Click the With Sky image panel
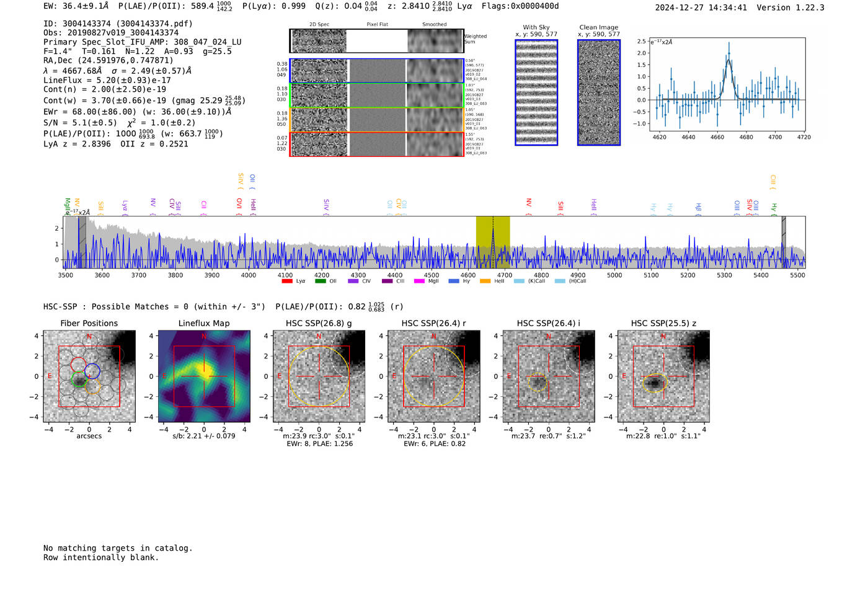This screenshot has width=868, height=591. (x=536, y=92)
